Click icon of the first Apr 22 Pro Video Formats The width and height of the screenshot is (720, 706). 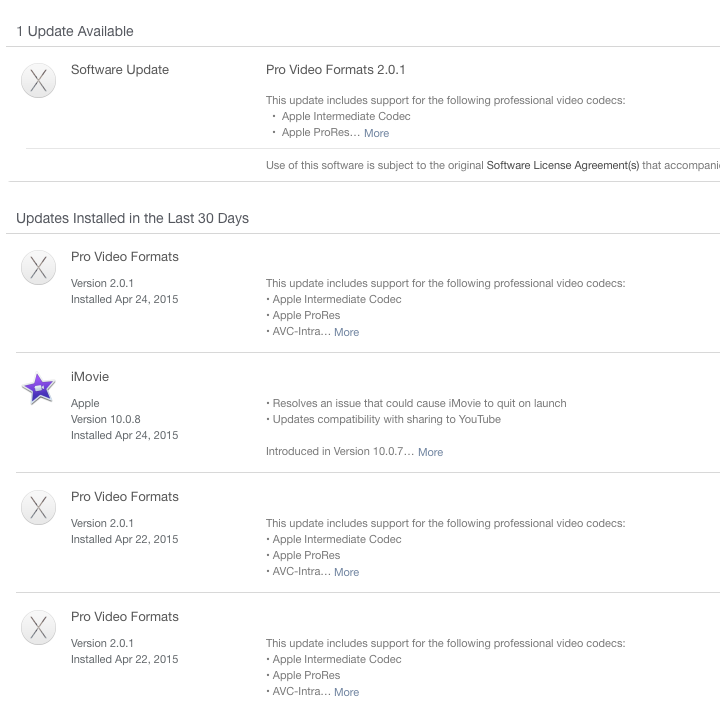pos(39,508)
